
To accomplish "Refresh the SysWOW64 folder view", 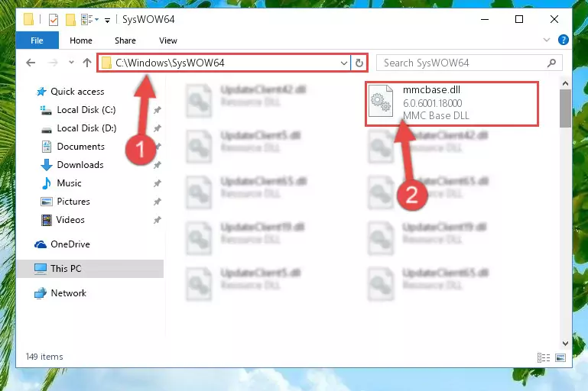I will coord(359,63).
